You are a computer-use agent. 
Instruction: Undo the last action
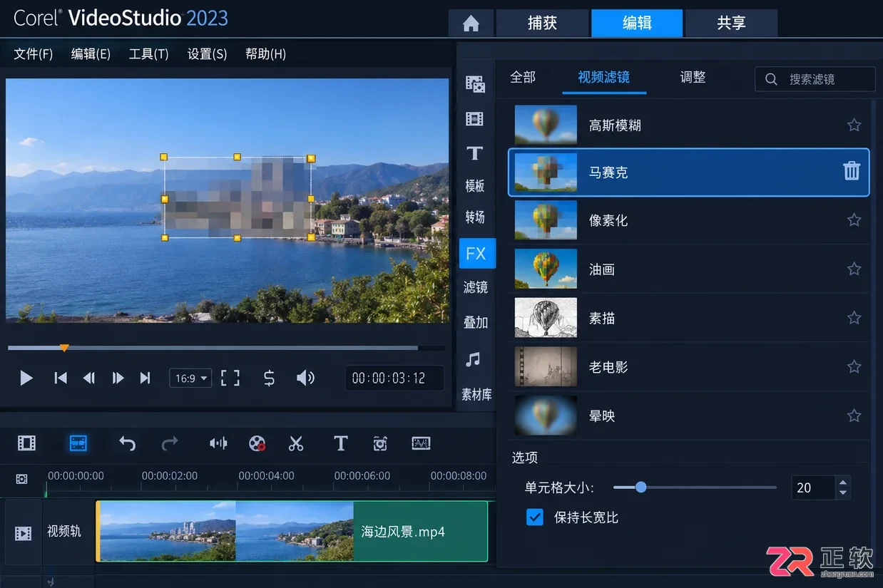point(127,444)
